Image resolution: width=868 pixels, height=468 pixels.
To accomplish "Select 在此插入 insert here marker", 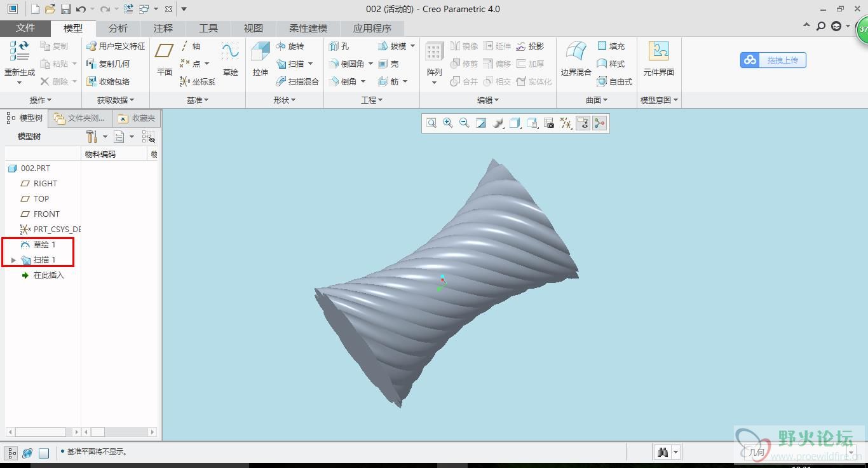I will tap(43, 275).
